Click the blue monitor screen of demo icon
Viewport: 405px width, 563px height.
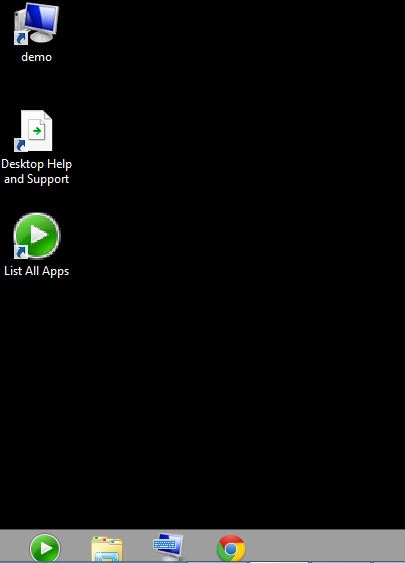43,17
